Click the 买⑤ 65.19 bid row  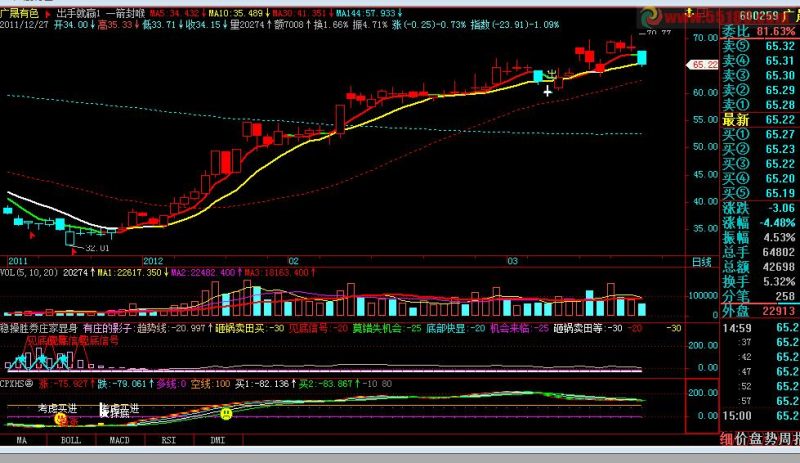759,193
